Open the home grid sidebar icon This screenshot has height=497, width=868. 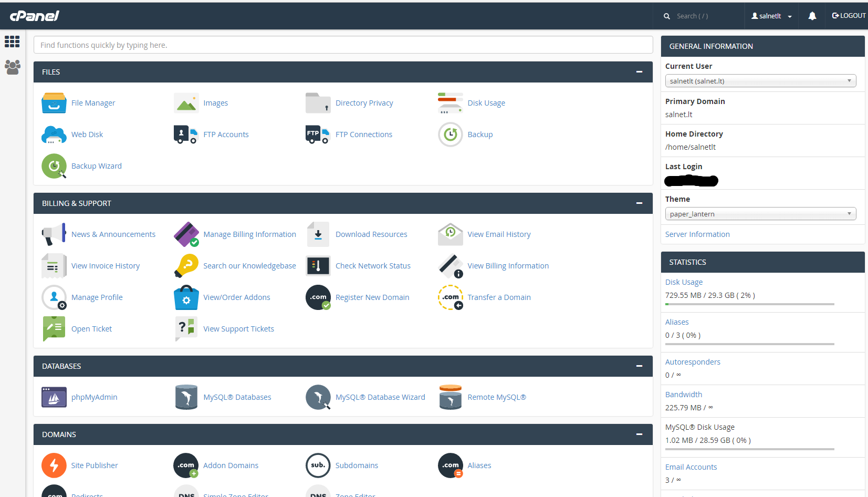coord(12,42)
